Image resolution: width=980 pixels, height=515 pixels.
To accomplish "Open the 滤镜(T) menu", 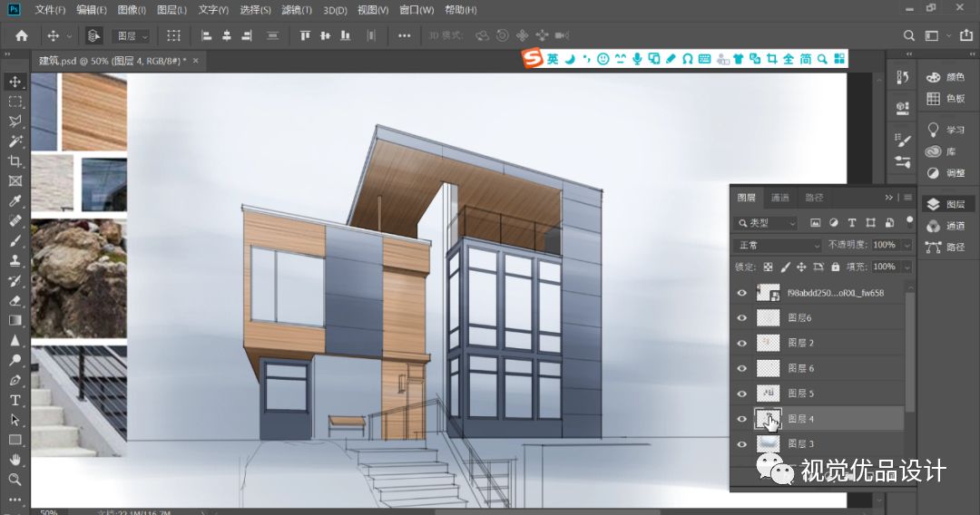I will point(297,10).
